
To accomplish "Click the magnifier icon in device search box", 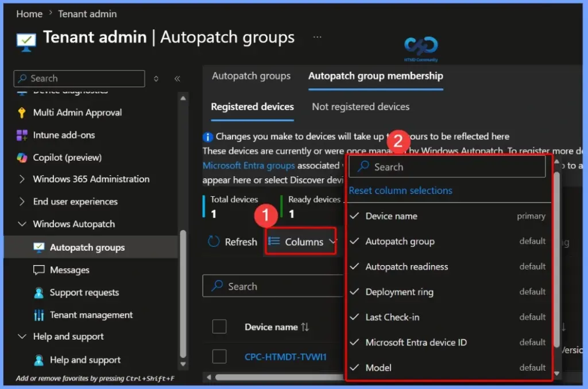I will (x=217, y=286).
